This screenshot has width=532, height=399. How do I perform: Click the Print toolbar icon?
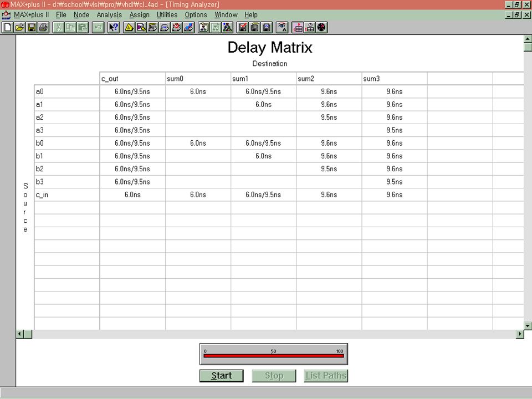click(x=43, y=28)
